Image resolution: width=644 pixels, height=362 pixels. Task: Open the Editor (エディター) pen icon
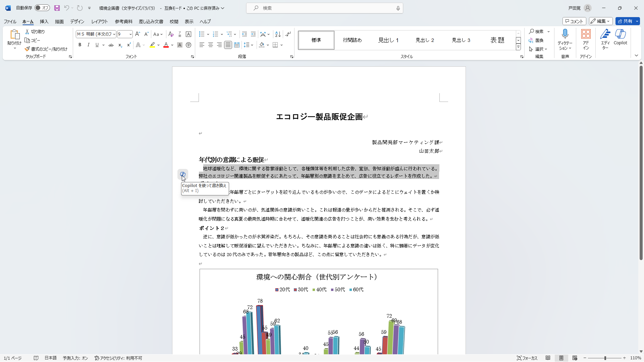tap(605, 34)
